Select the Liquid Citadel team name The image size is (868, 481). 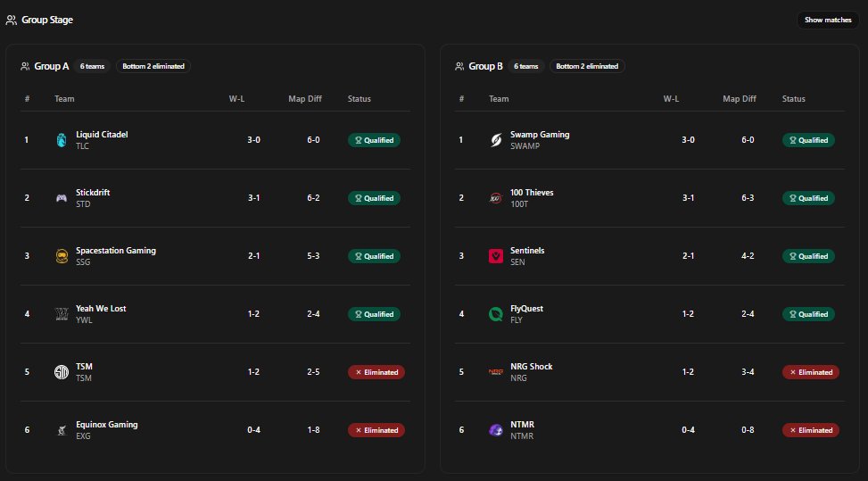click(102, 135)
